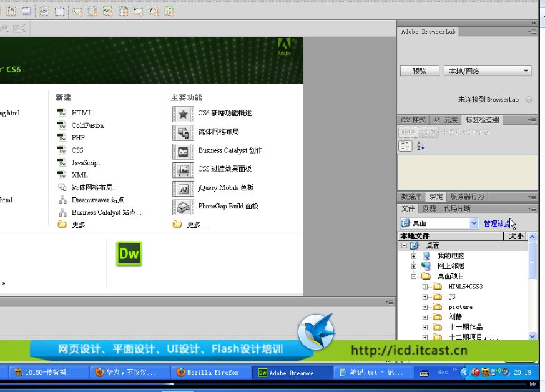Insert a form Button from the toolbar

pyautogui.click(x=26, y=11)
